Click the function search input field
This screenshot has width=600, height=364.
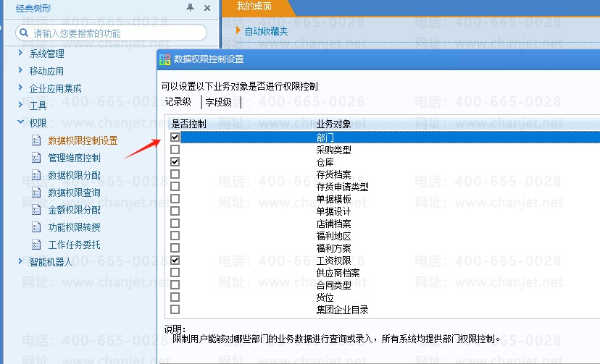coord(116,33)
